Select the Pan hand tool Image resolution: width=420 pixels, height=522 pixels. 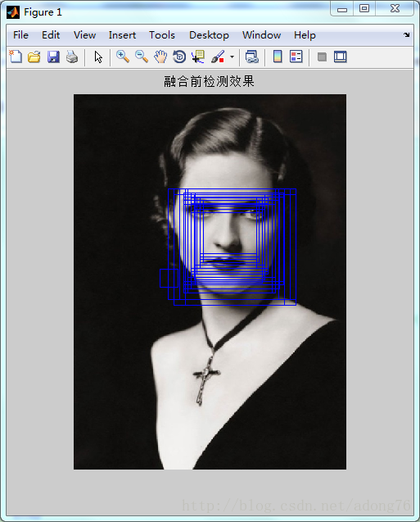(160, 57)
